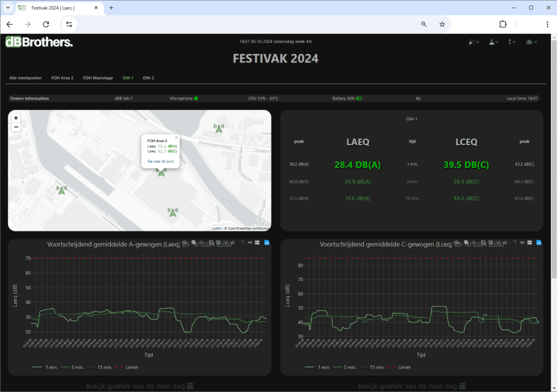The image size is (557, 392).
Task: Toggle the Limiet line in Lceq legend
Action: coord(400,367)
